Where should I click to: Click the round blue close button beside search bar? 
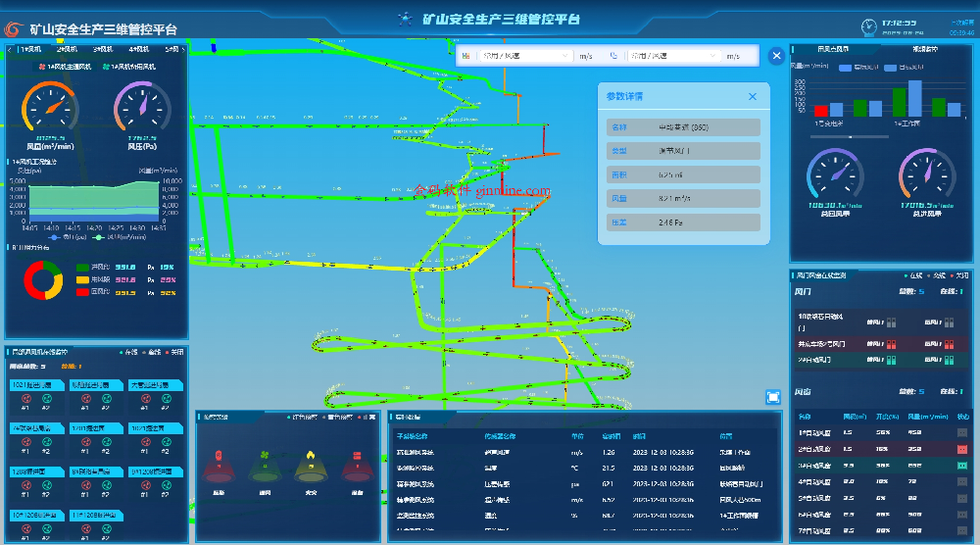[x=777, y=56]
